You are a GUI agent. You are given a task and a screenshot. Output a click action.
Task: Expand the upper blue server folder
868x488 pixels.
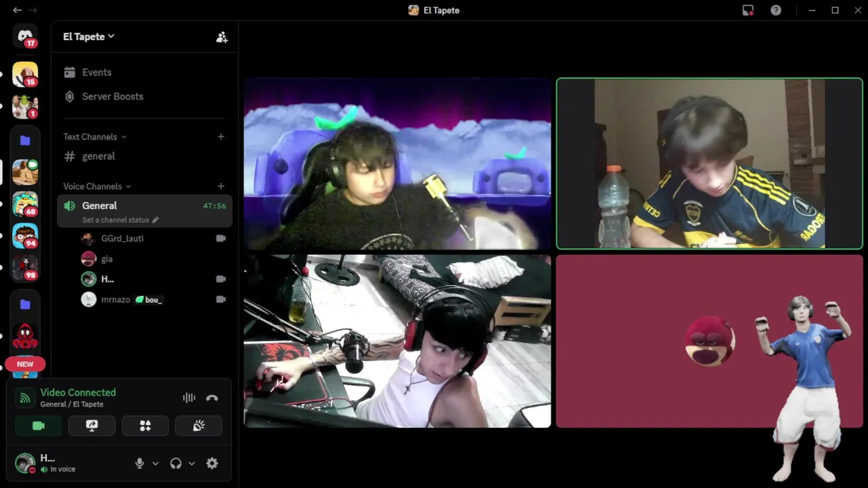25,140
